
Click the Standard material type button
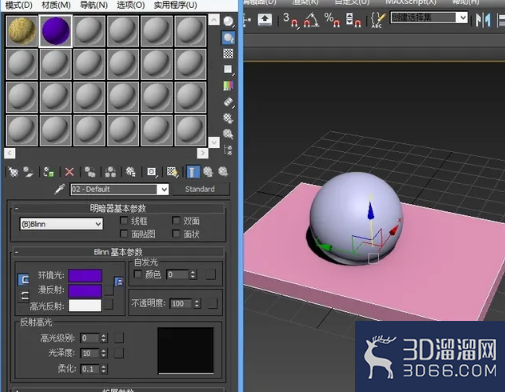click(x=200, y=189)
